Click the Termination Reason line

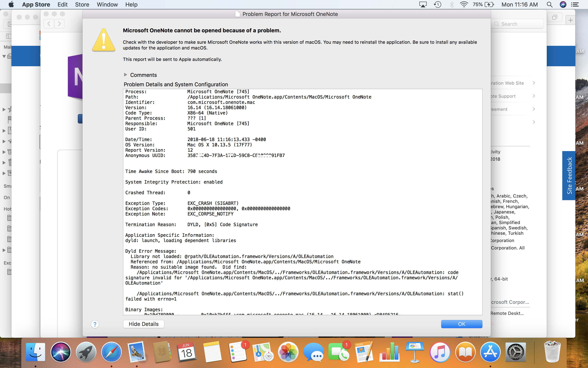192,224
